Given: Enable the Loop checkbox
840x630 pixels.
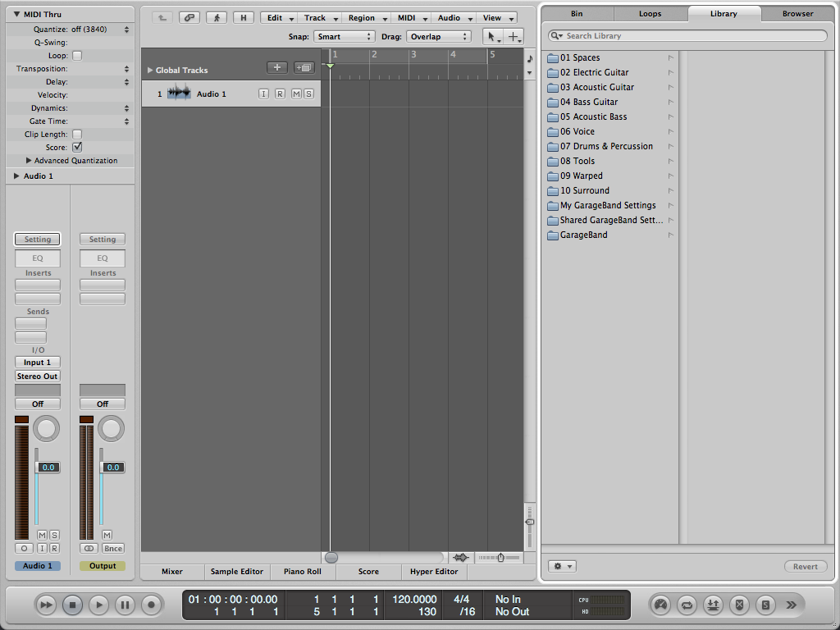Looking at the screenshot, I should [77, 56].
